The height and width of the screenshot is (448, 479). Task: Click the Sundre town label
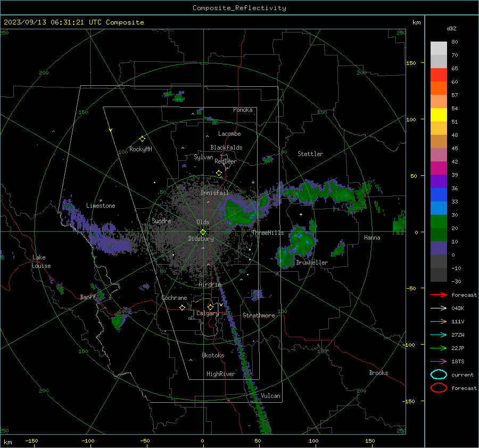[161, 221]
